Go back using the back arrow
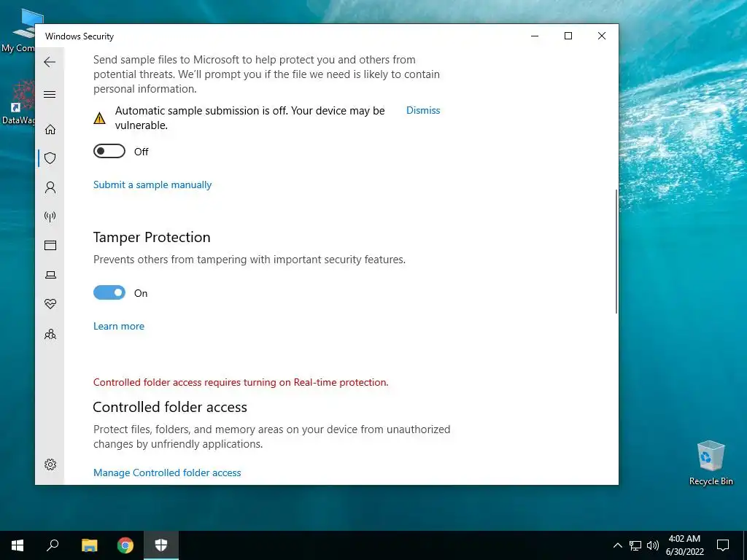 50,62
